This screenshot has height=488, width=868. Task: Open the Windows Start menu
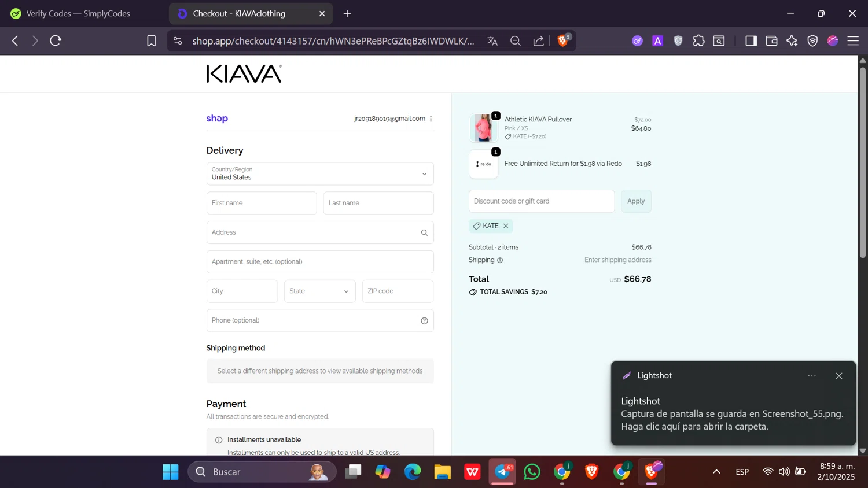pyautogui.click(x=171, y=472)
